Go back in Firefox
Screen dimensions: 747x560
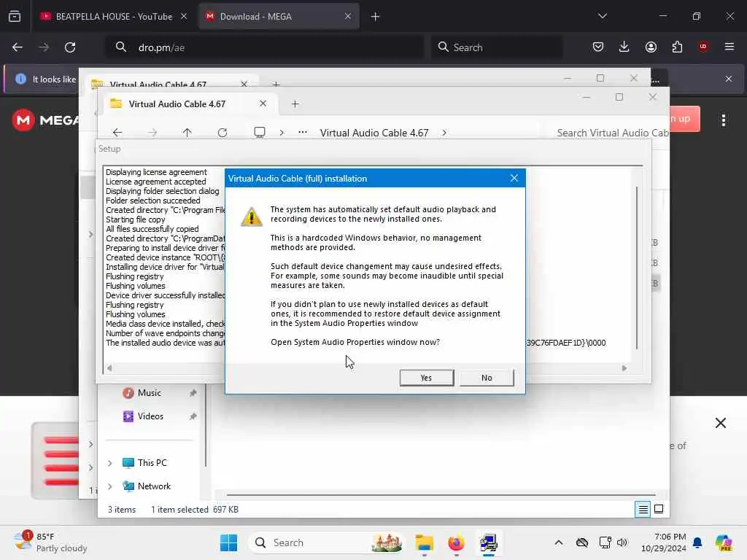pyautogui.click(x=18, y=47)
